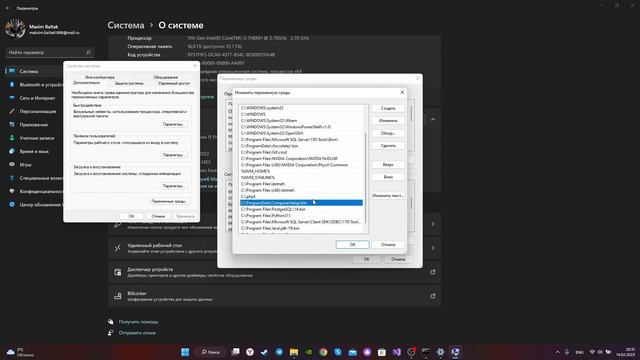Open Приложения in Settings sidebar

coord(34,124)
